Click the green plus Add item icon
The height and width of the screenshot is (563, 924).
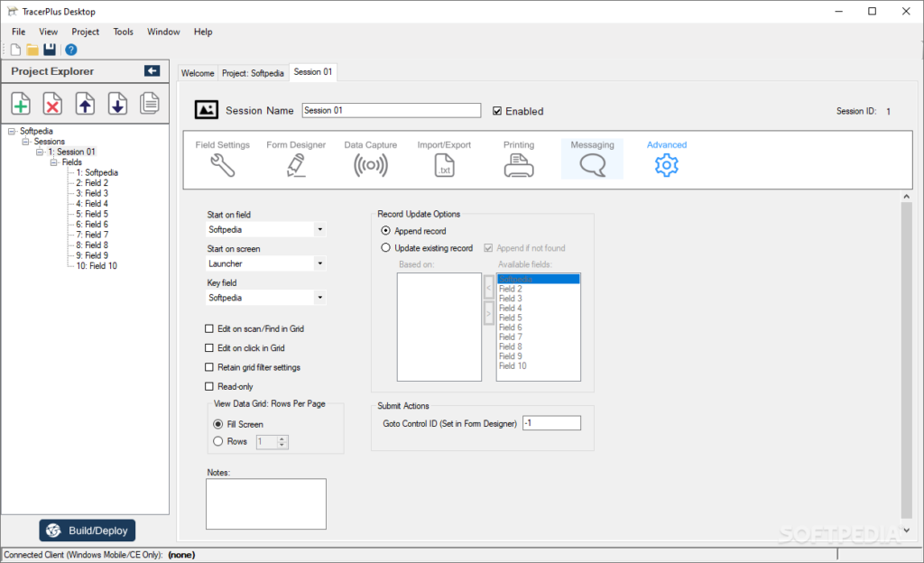click(x=21, y=104)
